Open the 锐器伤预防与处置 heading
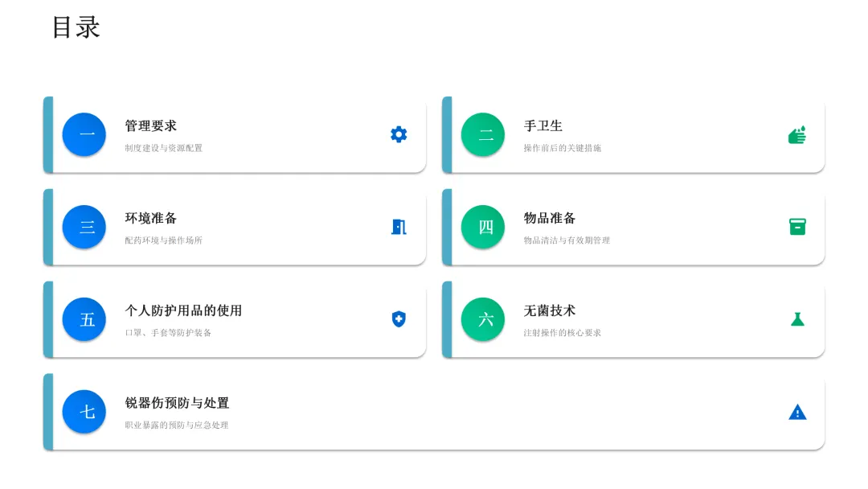The image size is (868, 489). click(x=177, y=403)
